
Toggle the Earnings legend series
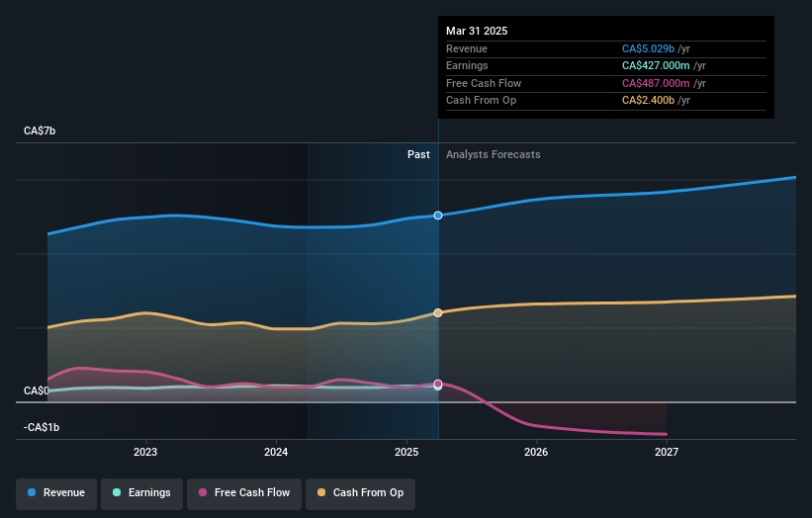[x=141, y=493]
